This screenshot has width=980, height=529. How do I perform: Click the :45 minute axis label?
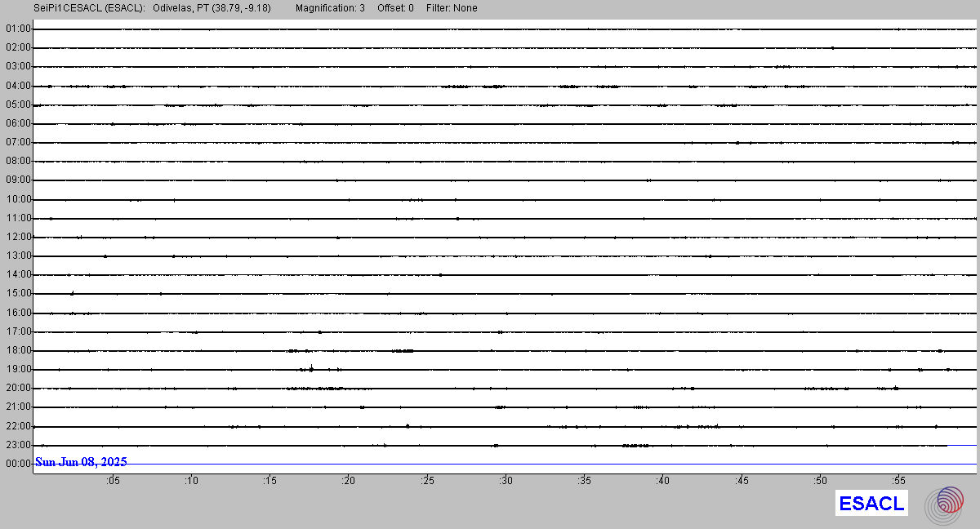pyautogui.click(x=742, y=481)
